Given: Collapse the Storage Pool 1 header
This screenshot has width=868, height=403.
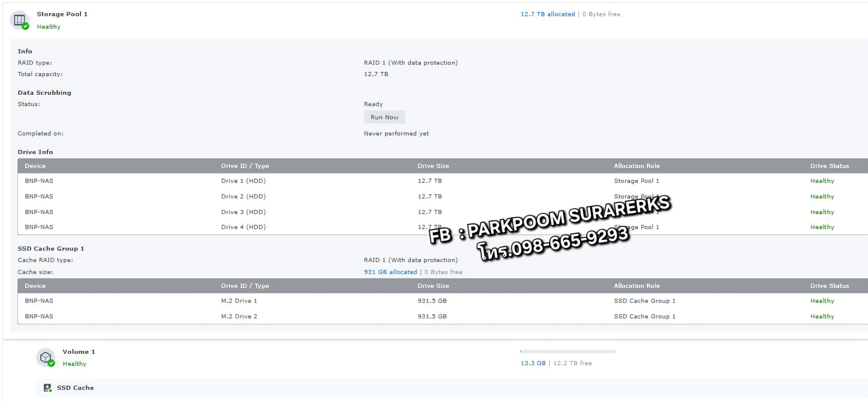Looking at the screenshot, I should tap(62, 14).
